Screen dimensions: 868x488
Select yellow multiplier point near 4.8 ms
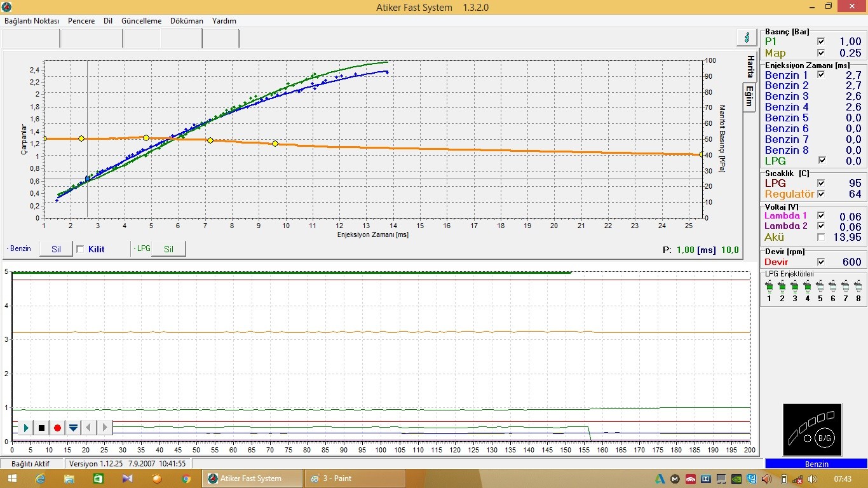pos(146,138)
